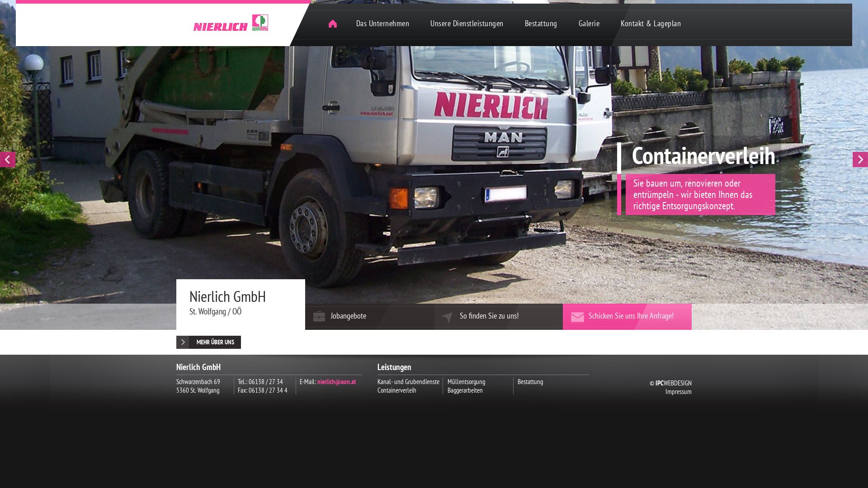The height and width of the screenshot is (488, 868).
Task: Select Bestattung in top navigation
Action: point(541,23)
